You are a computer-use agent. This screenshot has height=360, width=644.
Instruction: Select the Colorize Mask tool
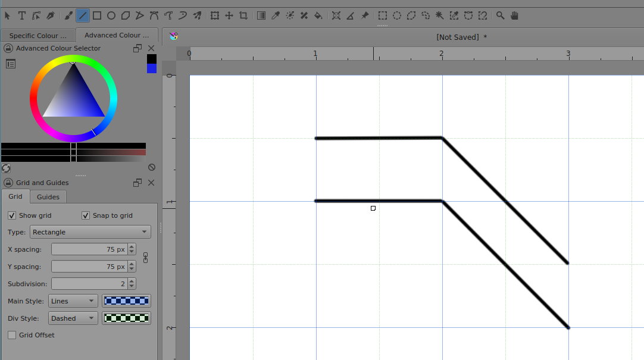point(290,15)
